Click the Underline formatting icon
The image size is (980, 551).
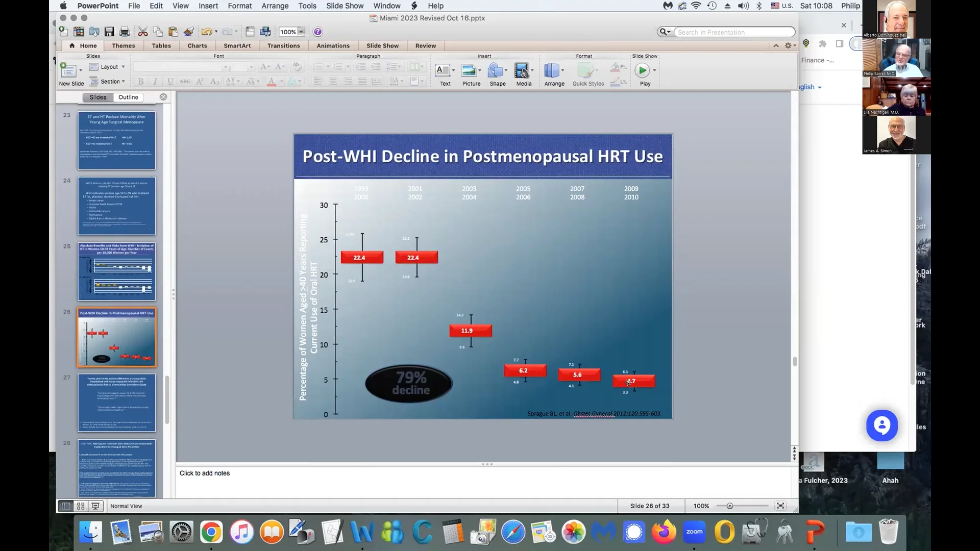click(170, 81)
